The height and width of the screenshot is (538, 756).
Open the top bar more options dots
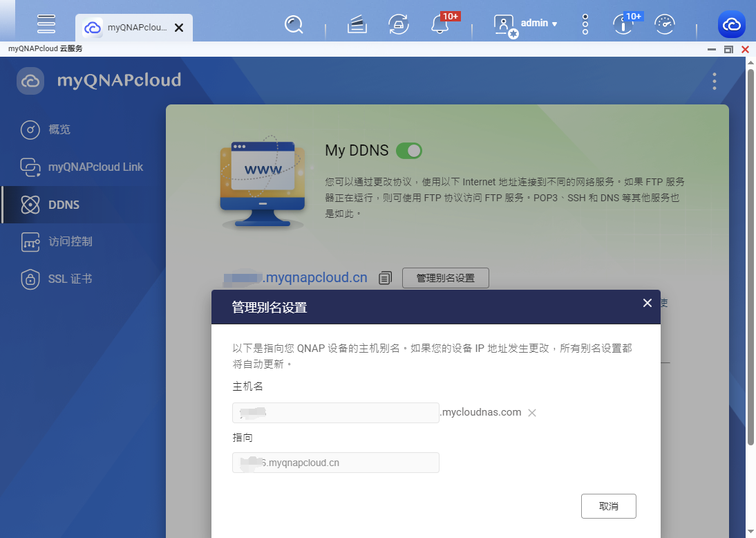pyautogui.click(x=585, y=24)
